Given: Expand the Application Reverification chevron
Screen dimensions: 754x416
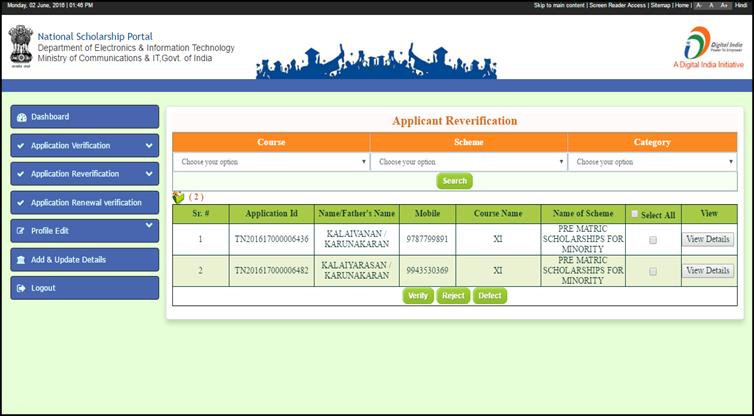Looking at the screenshot, I should (x=149, y=174).
